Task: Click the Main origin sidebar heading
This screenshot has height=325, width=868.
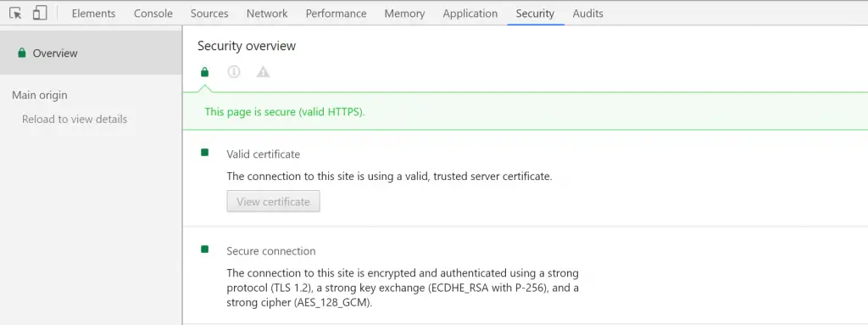Action: (40, 95)
